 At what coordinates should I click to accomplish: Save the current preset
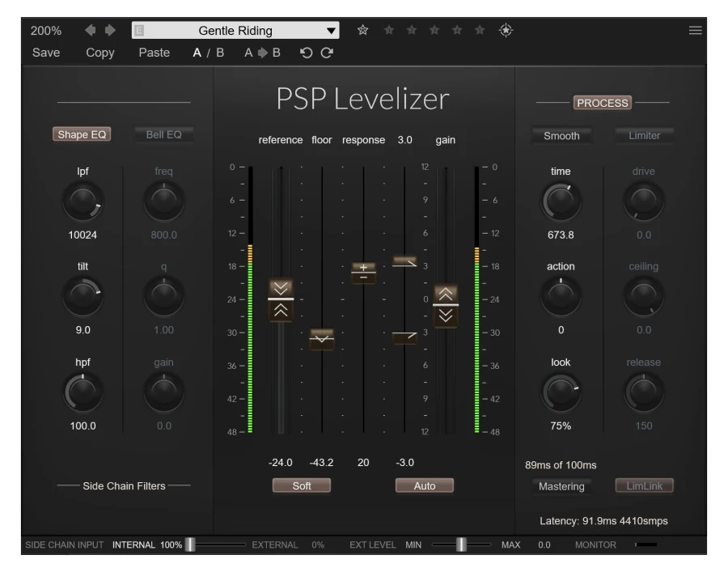click(x=46, y=53)
